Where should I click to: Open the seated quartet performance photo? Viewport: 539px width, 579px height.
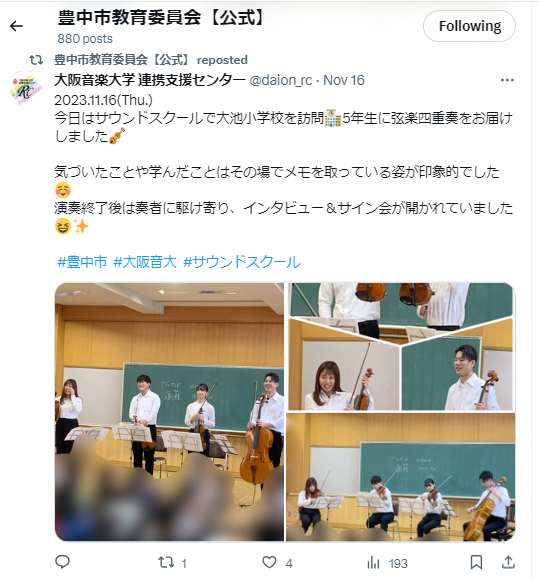[401, 477]
